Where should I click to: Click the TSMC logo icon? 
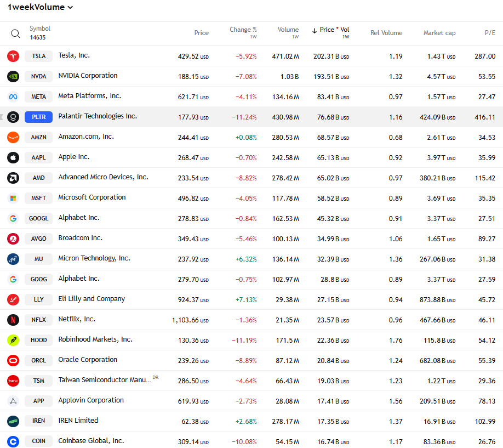[13, 381]
